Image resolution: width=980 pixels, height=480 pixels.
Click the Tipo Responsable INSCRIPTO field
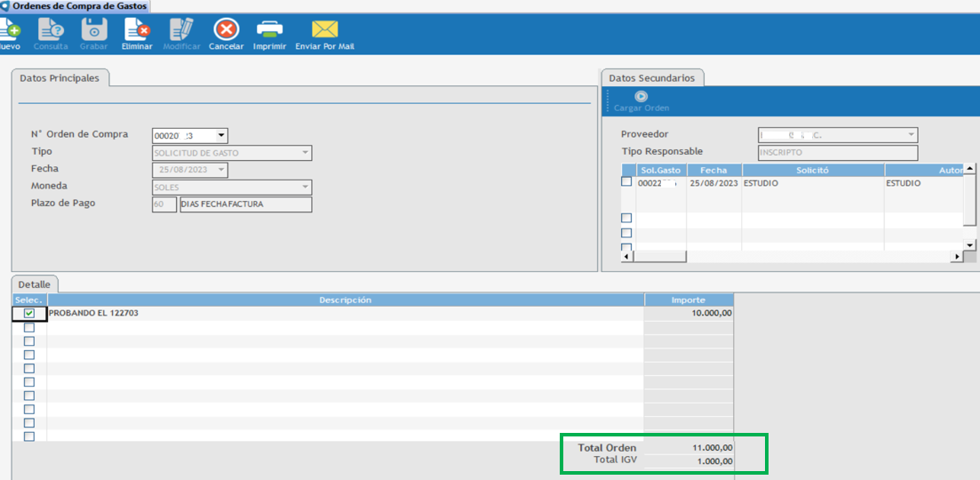point(838,153)
